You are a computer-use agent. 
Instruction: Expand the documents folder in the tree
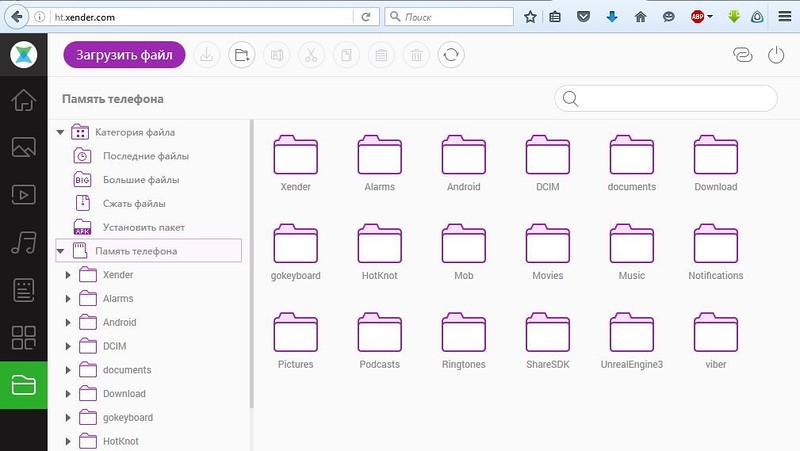tap(68, 370)
